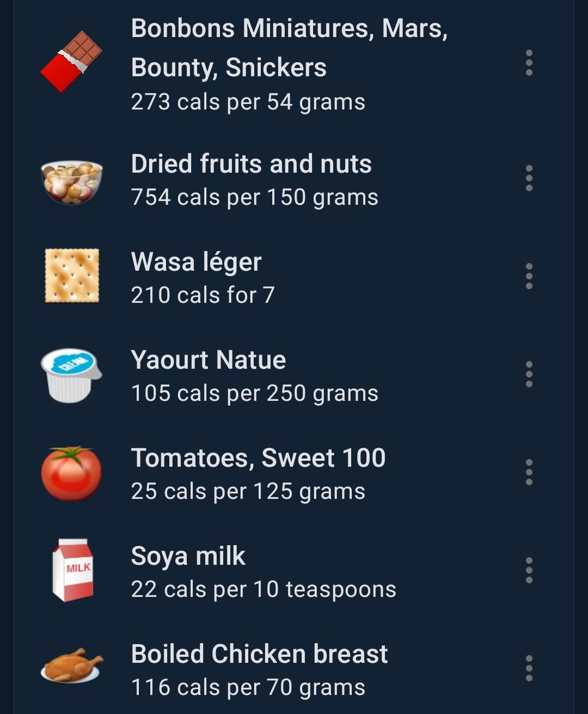588x714 pixels.
Task: Tap the Wasa cracker icon
Action: [x=72, y=276]
